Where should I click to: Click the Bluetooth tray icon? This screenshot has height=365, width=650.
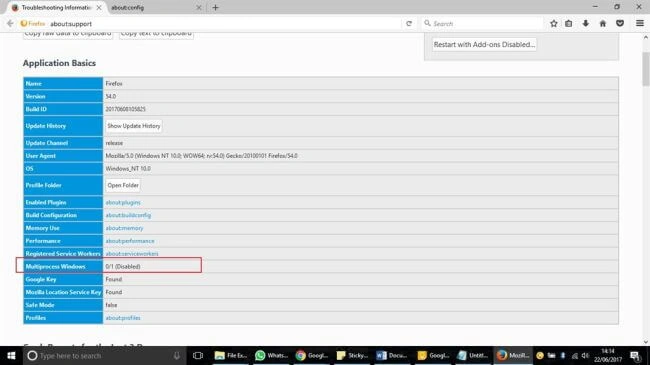563,355
